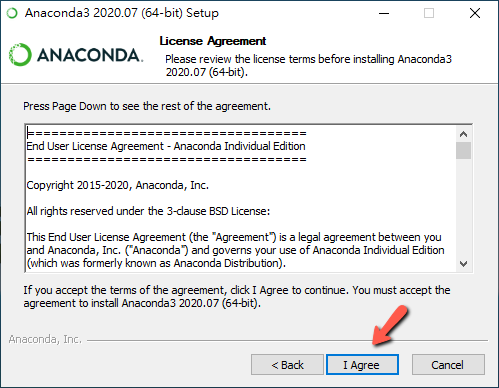Click the Copyright 2015-2020 line in license
Image resolution: width=499 pixels, height=388 pixels.
(118, 185)
